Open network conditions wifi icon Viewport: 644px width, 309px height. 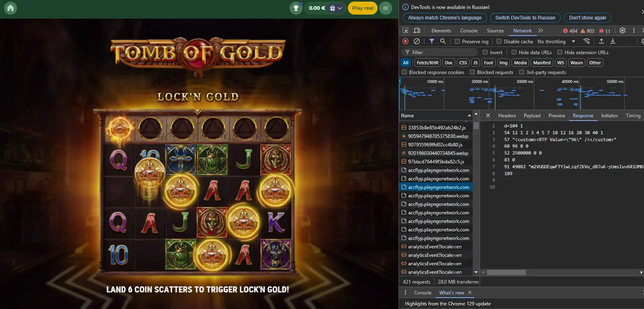[586, 41]
